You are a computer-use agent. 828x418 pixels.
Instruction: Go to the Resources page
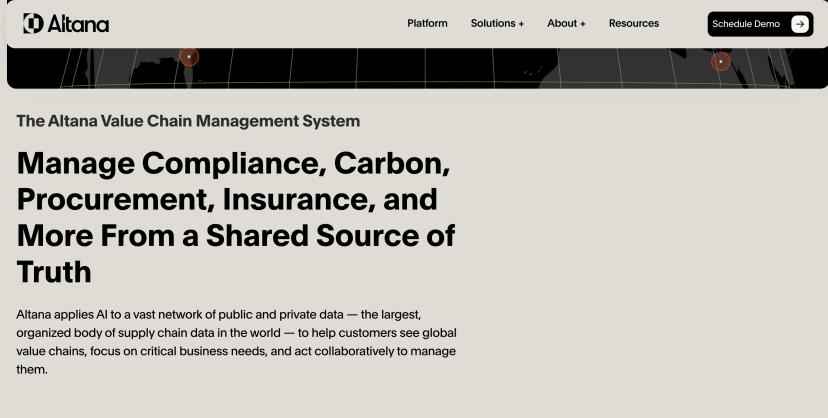tap(633, 24)
